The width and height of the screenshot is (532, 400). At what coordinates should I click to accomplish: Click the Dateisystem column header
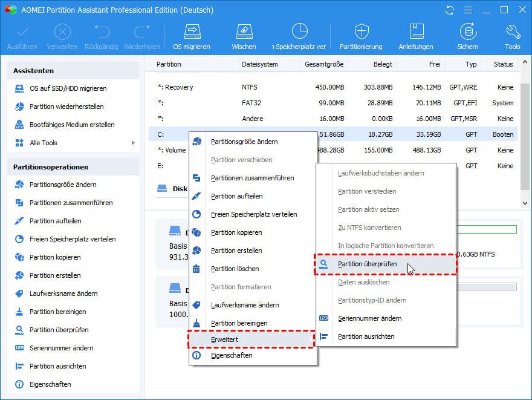[259, 64]
